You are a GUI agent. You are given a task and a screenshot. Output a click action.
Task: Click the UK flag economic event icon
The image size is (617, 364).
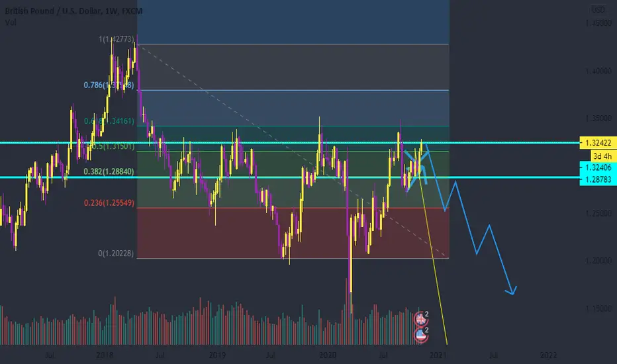(420, 319)
